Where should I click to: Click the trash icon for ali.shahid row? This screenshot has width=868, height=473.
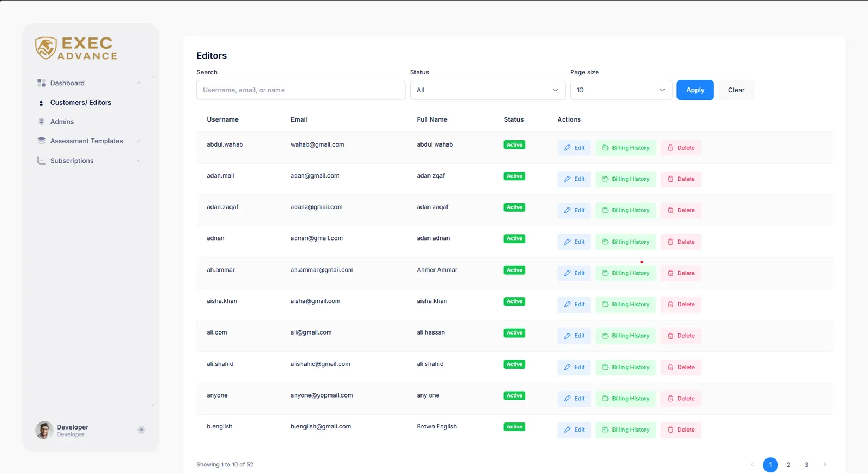click(x=671, y=367)
